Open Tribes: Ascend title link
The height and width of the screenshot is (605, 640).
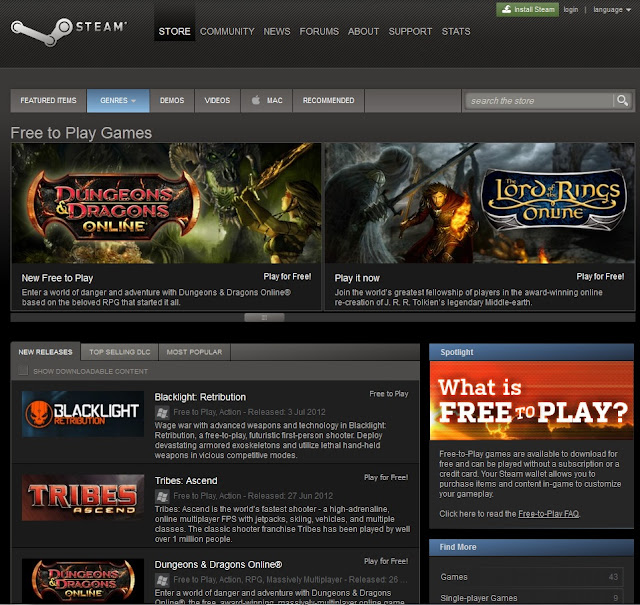(186, 480)
